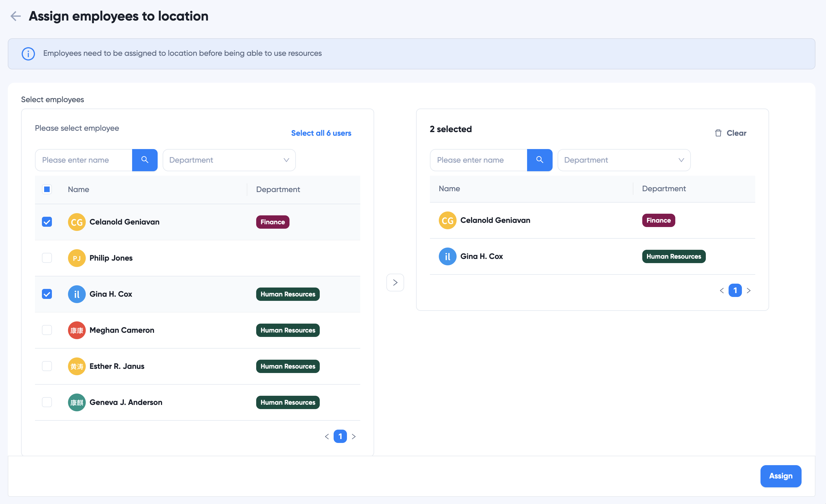826x504 pixels.
Task: Go to next page in left list pagination
Action: tap(354, 436)
